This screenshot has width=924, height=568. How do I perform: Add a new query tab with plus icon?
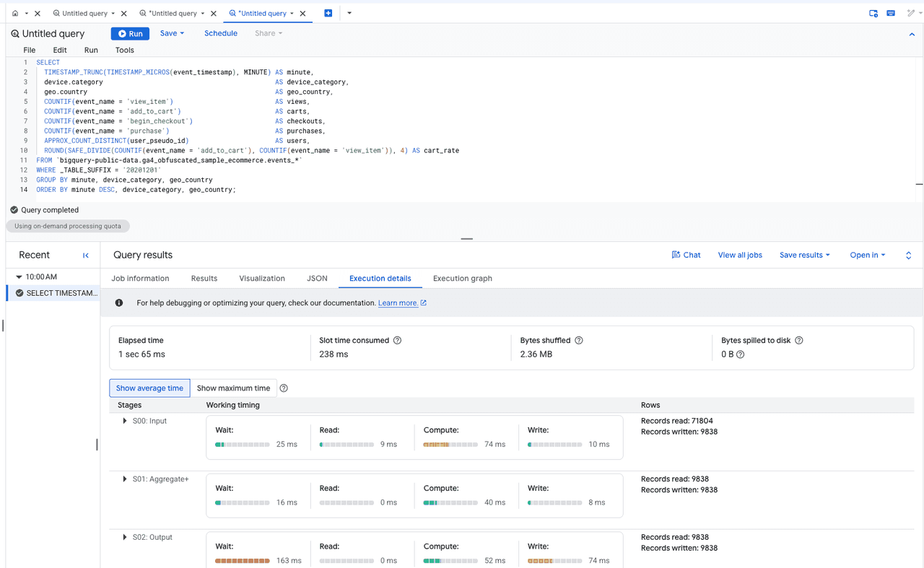point(328,13)
